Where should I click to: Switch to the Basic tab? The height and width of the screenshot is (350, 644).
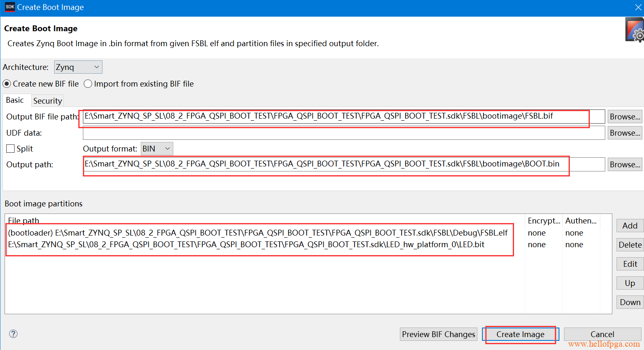(15, 100)
